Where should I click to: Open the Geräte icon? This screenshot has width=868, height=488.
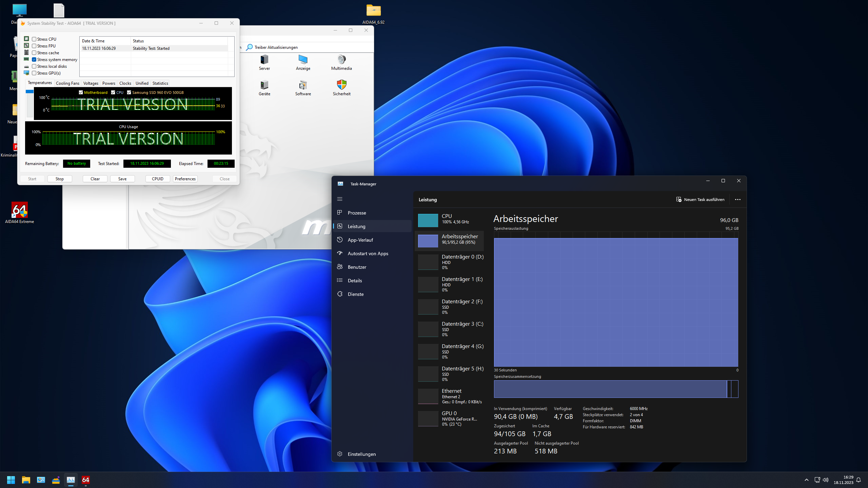pyautogui.click(x=264, y=88)
